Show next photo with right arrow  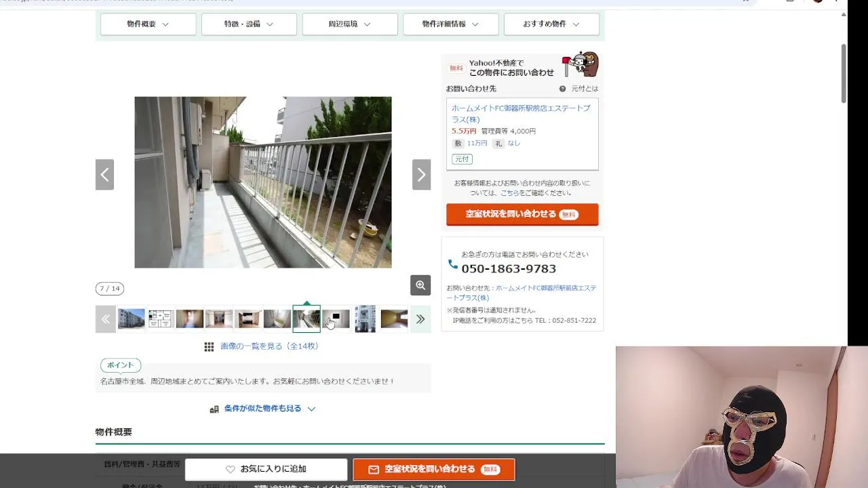(421, 175)
